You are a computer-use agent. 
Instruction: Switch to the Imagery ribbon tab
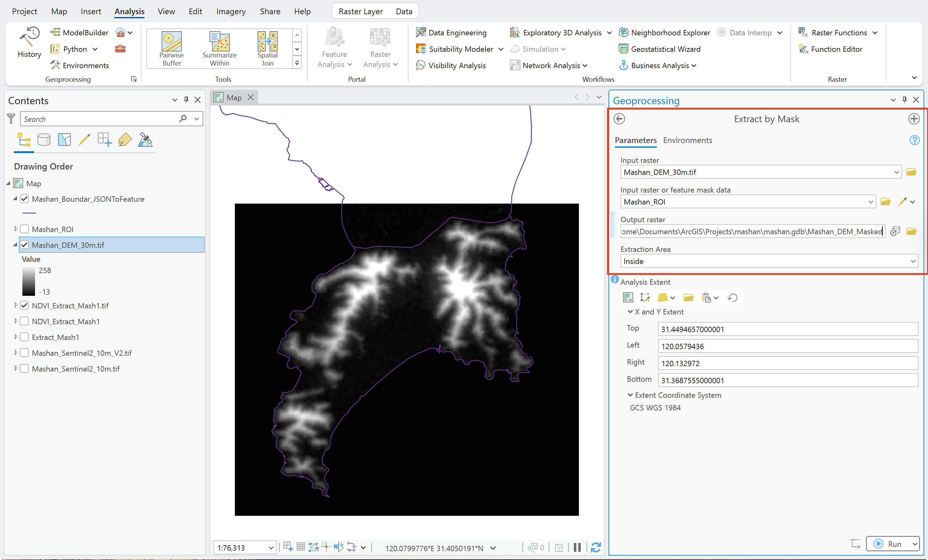231,11
